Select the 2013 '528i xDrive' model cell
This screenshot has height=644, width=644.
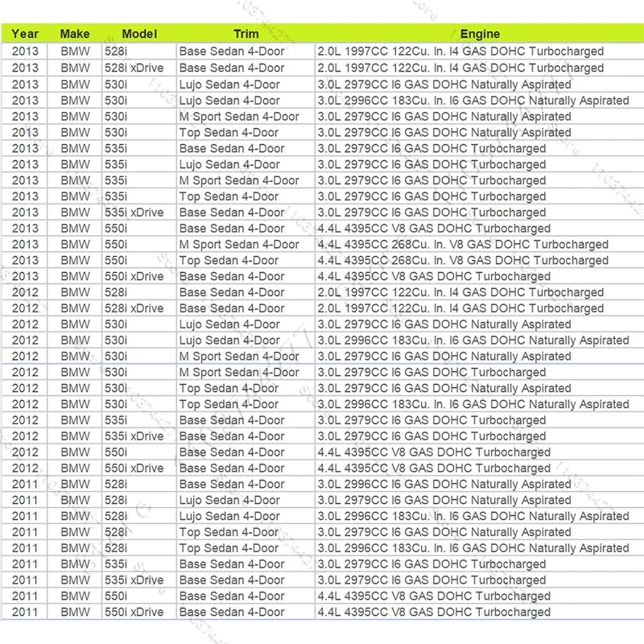(x=139, y=68)
